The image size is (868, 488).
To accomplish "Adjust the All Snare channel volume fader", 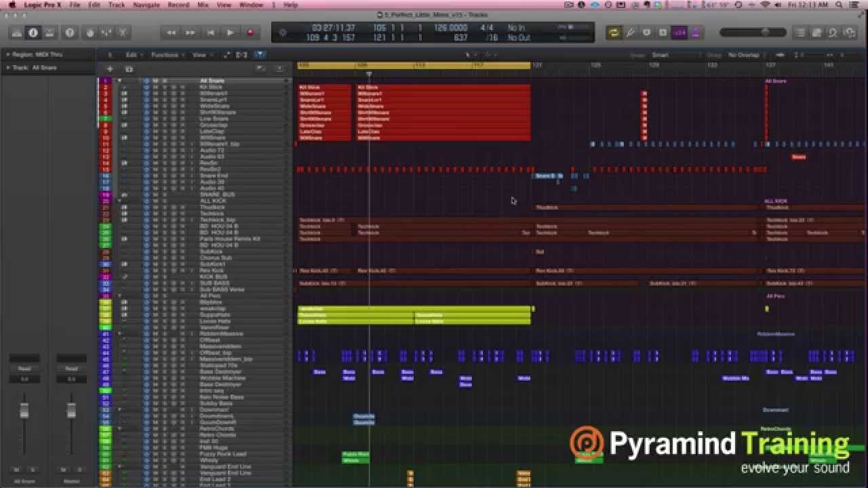I will pyautogui.click(x=24, y=410).
